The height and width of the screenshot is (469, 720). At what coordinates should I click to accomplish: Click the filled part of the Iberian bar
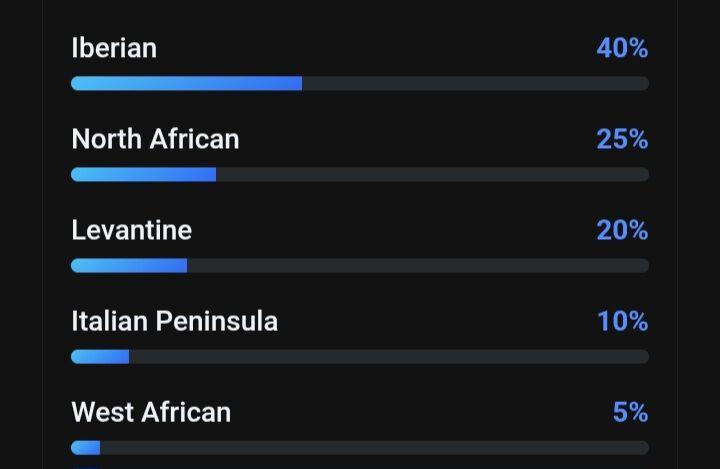(x=186, y=84)
